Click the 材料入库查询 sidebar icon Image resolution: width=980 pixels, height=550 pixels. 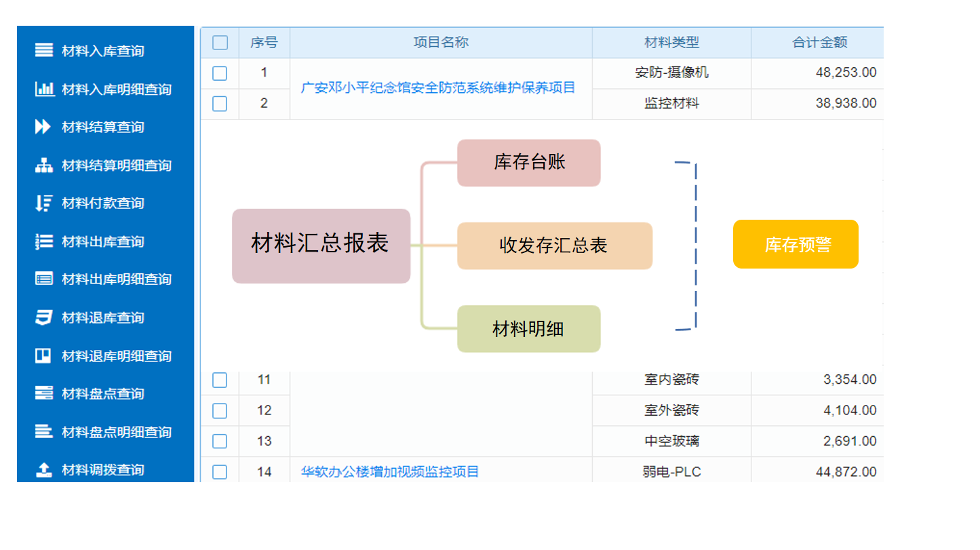tap(43, 50)
